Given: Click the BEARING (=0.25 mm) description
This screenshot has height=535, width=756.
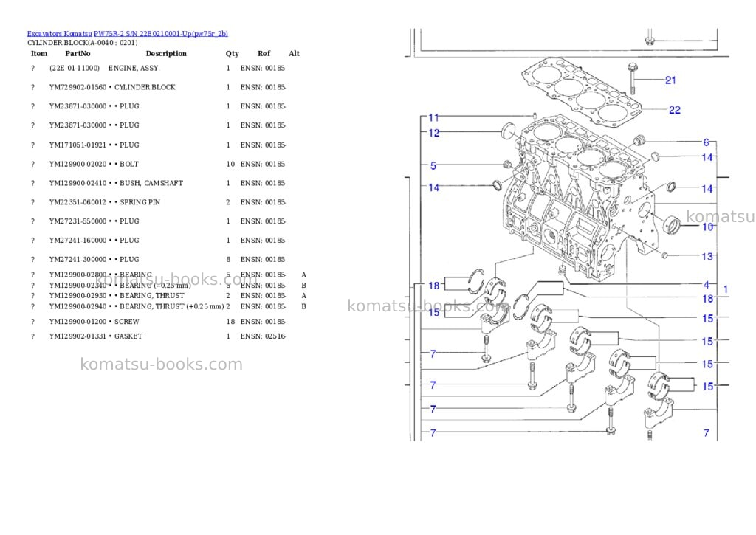Looking at the screenshot, I should pyautogui.click(x=155, y=286).
